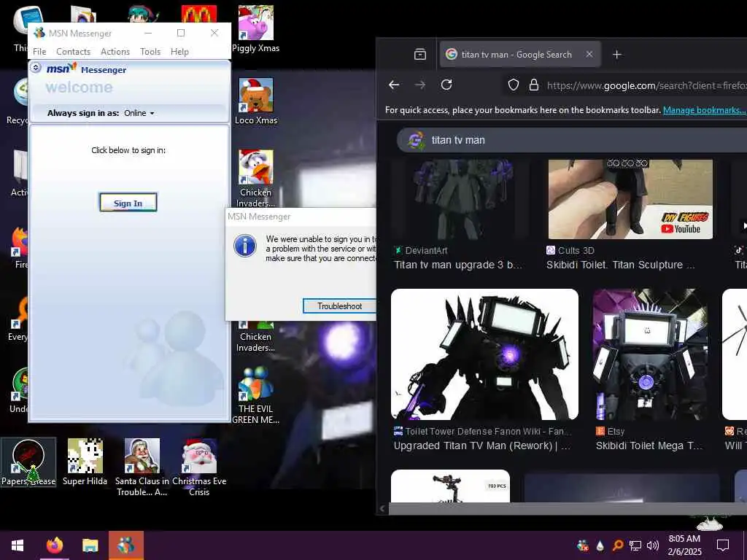Open Tools menu in MSN Messenger
Image resolution: width=747 pixels, height=560 pixels.
150,52
